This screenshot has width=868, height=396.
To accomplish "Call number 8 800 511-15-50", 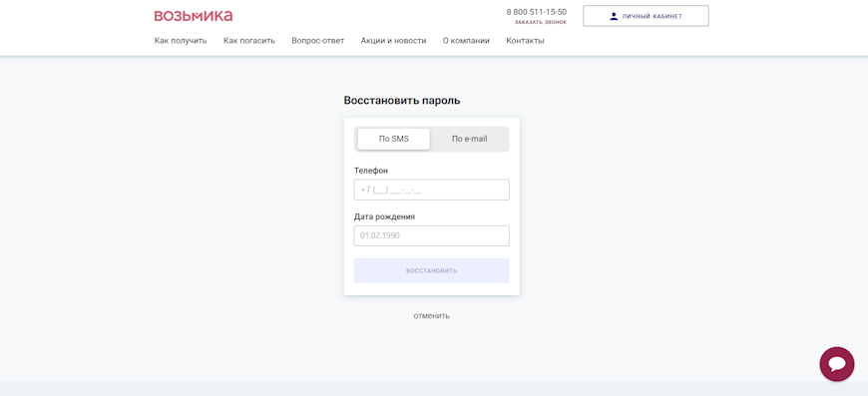I will tap(537, 12).
